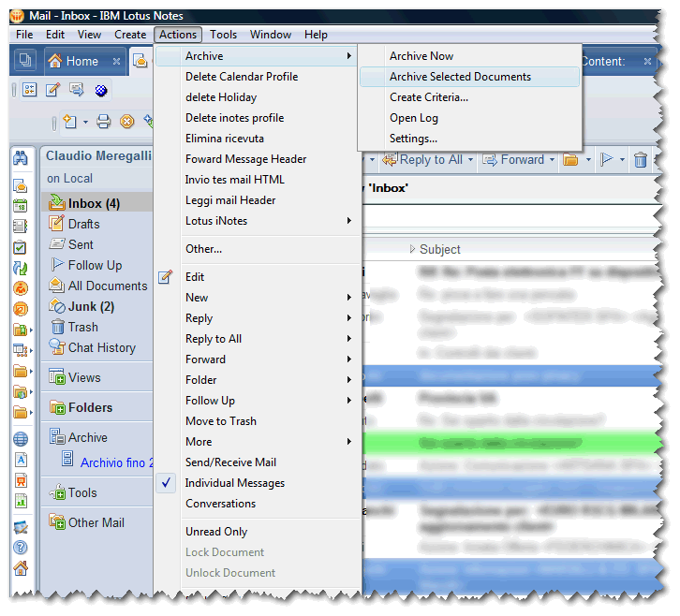Screen dimensions: 680x616
Task: Choose Open Log from Archive submenu
Action: (469, 118)
